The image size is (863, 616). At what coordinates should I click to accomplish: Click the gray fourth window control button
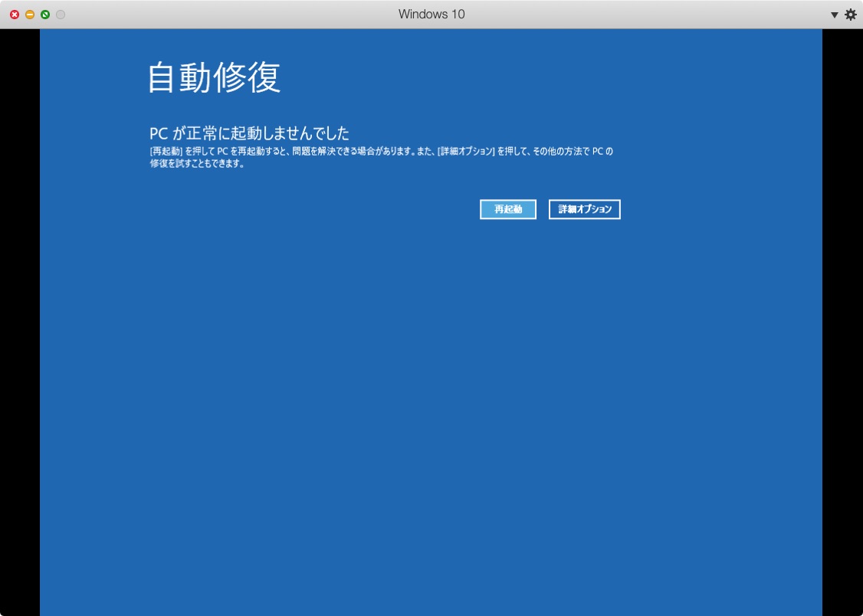61,15
